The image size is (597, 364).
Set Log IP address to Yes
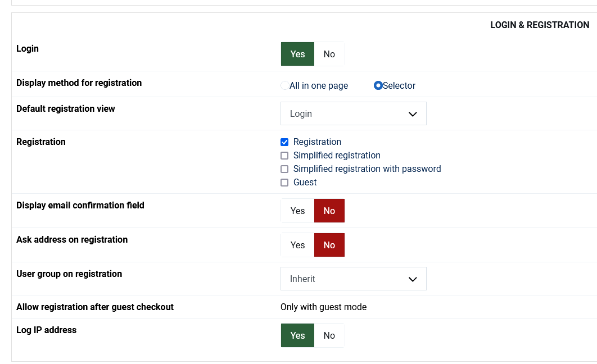pos(297,335)
